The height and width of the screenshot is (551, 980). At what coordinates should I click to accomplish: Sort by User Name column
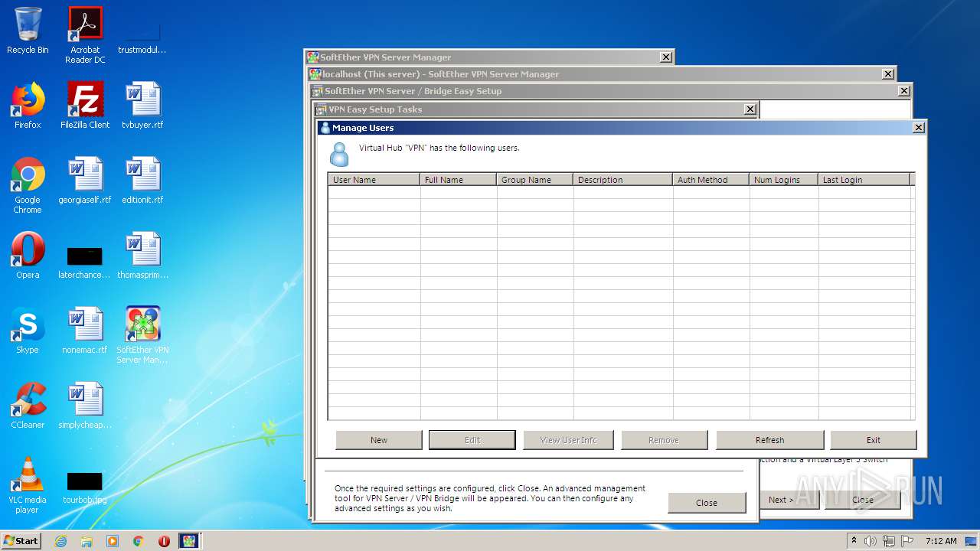tap(374, 180)
